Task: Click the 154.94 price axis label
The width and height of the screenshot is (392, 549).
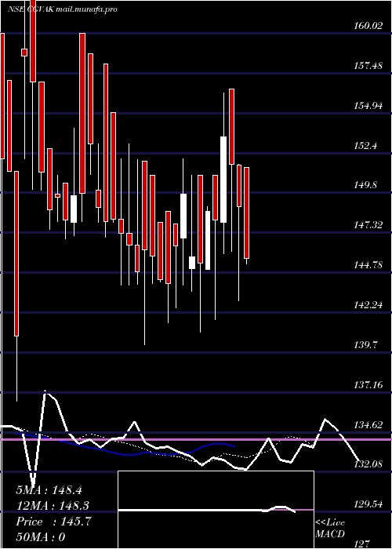Action: pyautogui.click(x=368, y=105)
